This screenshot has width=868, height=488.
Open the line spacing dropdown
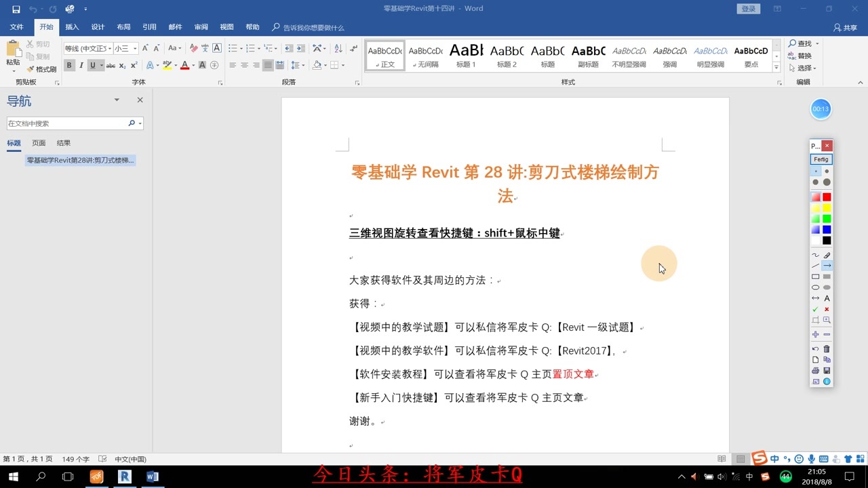coord(298,66)
